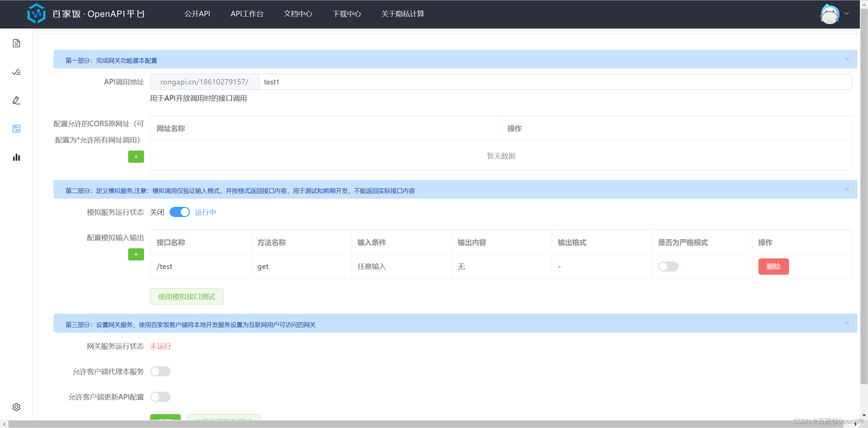This screenshot has width=868, height=428.
Task: Close the 第一部分 info banner
Action: 847,59
